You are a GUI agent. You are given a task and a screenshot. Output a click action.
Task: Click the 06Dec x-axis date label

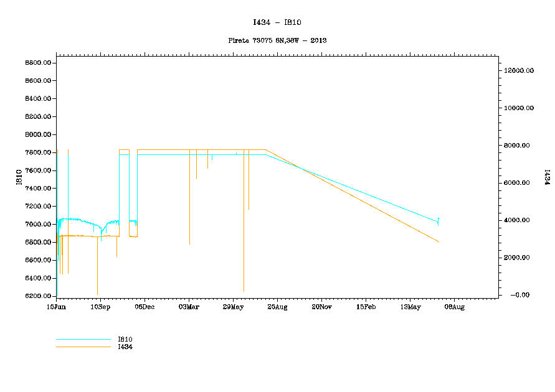click(145, 307)
